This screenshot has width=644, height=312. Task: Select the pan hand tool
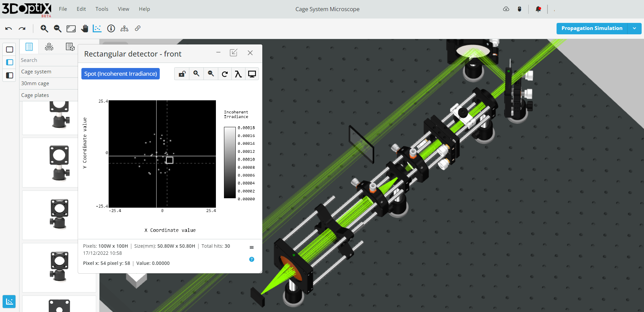point(84,29)
